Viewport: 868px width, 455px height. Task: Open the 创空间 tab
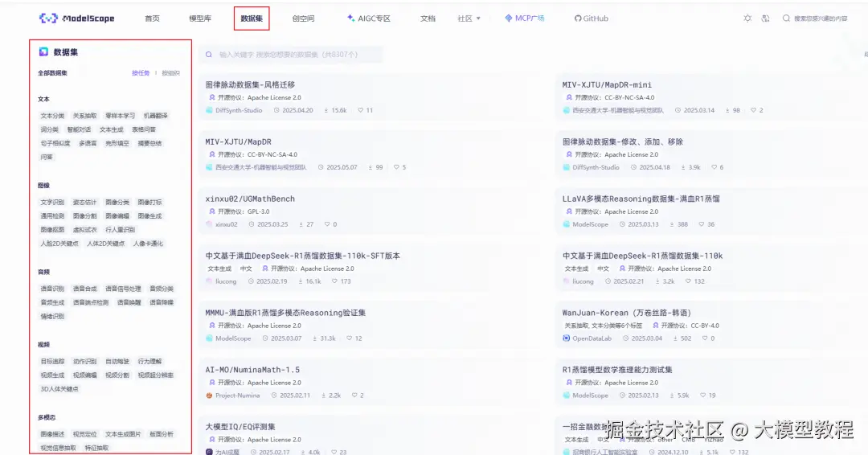point(303,18)
